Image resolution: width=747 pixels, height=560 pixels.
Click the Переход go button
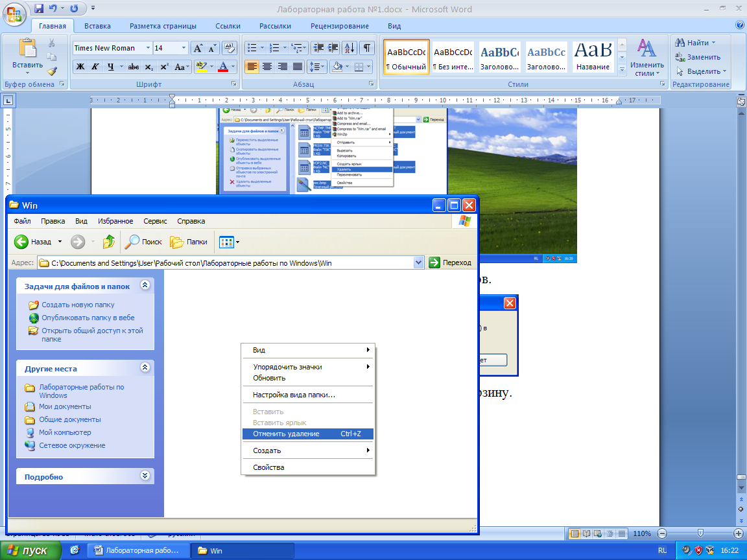pos(450,263)
